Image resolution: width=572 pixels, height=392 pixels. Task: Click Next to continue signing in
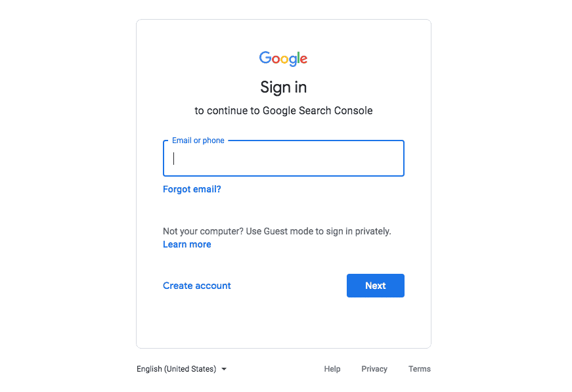[x=375, y=286]
